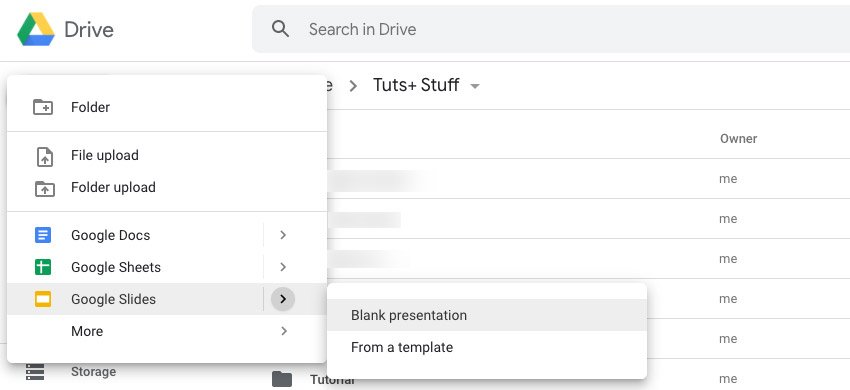Image resolution: width=850 pixels, height=390 pixels.
Task: Click the Search in Drive field
Action: pos(551,29)
